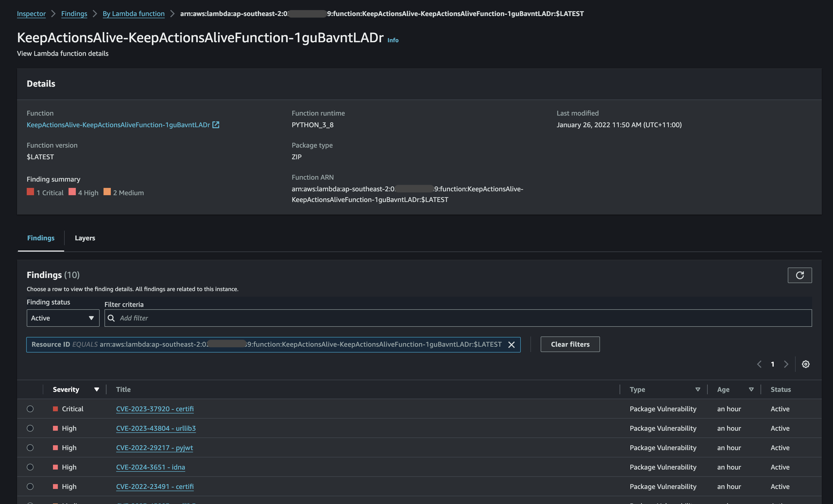The width and height of the screenshot is (833, 504).
Task: Select the CVE-2023-37920 certifi finding row
Action: [30, 409]
